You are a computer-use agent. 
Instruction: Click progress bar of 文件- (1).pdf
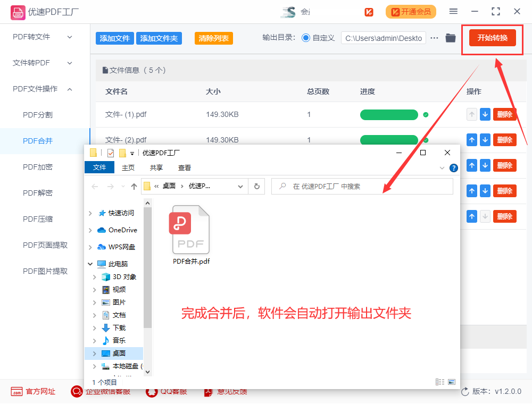(x=389, y=115)
